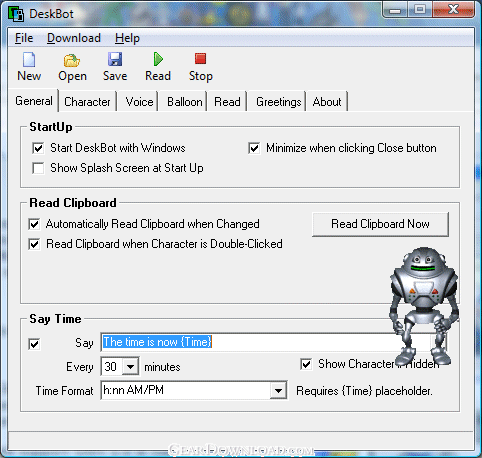Select the General tab
This screenshot has height=458, width=482.
[x=34, y=101]
